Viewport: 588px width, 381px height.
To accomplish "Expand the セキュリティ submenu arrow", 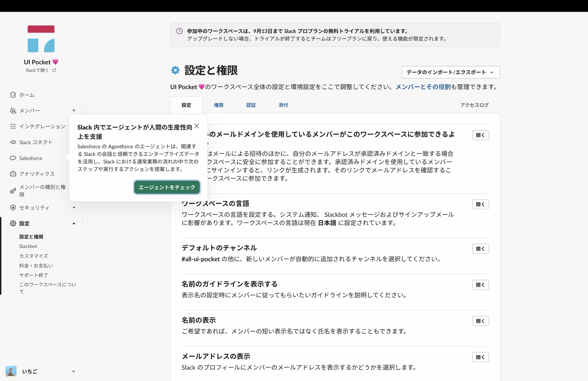I will [x=74, y=208].
